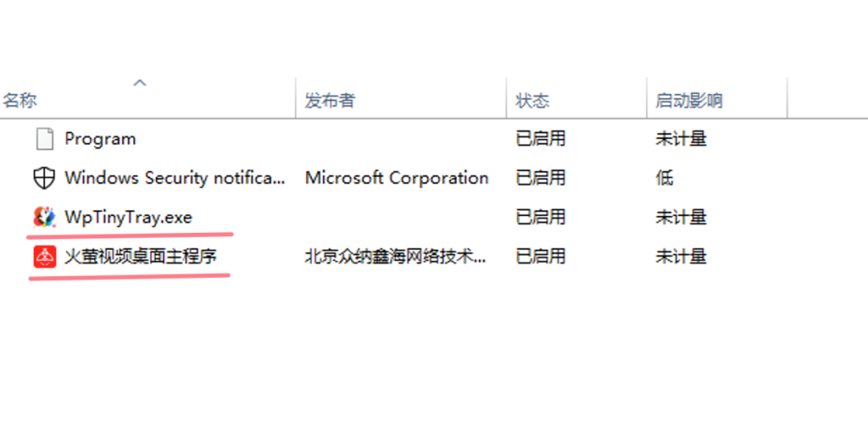Screen dimensions: 868x432
Task: Click the red 火萤视频 app icon
Action: pos(44,257)
